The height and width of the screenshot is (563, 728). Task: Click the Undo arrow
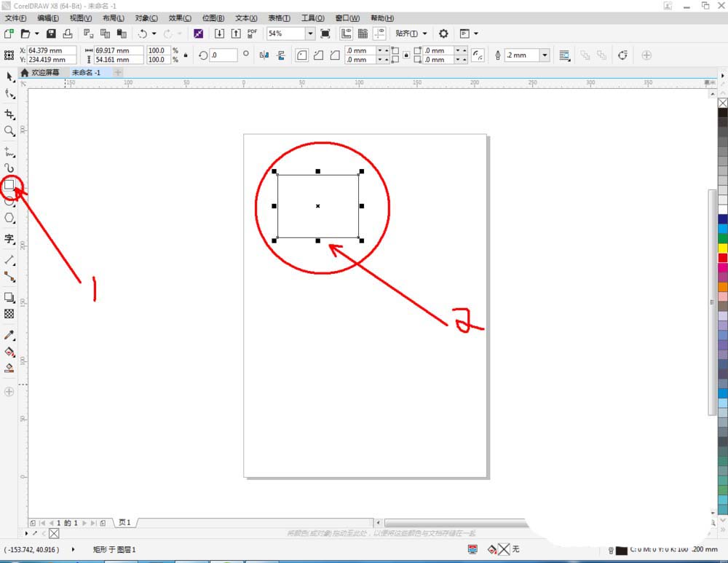pos(142,34)
